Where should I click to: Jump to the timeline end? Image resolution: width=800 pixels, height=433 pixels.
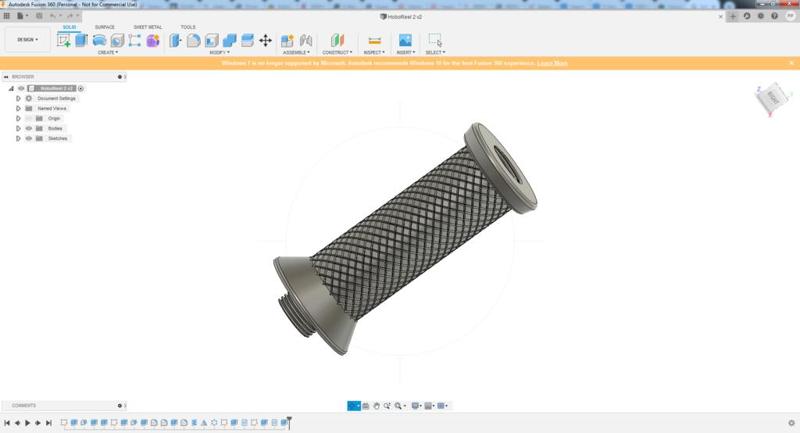pos(48,423)
